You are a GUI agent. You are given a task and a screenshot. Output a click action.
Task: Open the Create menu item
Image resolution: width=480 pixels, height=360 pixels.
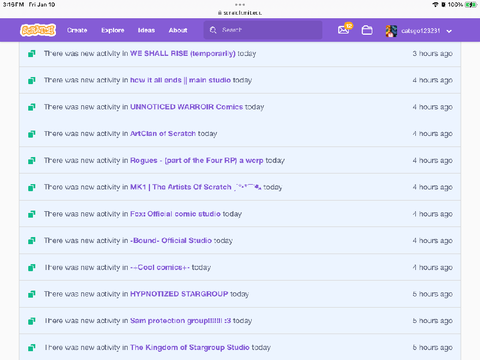(x=77, y=30)
